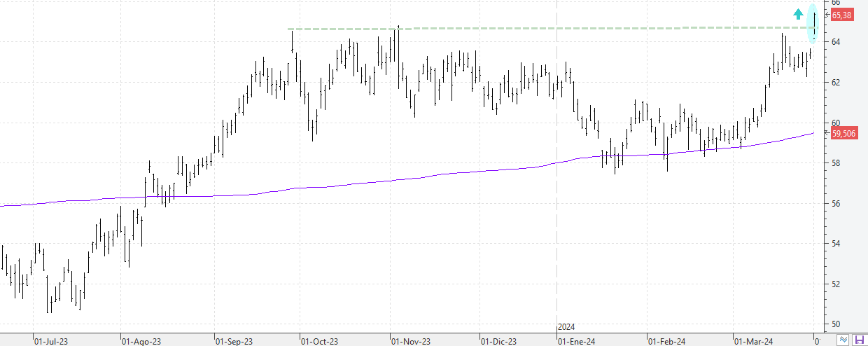The image size is (868, 346).
Task: Click the 50 price axis label
Action: point(834,324)
